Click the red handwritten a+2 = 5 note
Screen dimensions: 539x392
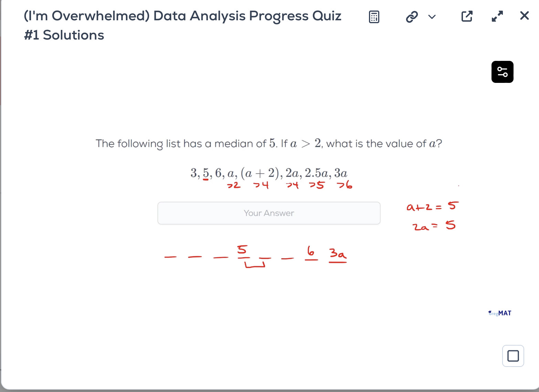click(x=432, y=206)
